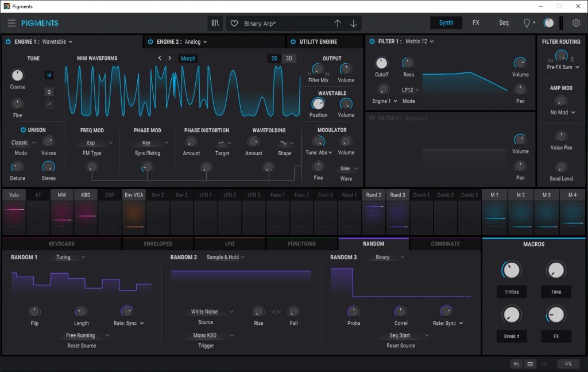This screenshot has width=588, height=372.
Task: Click the undo arrow in status bar
Action: [x=516, y=364]
